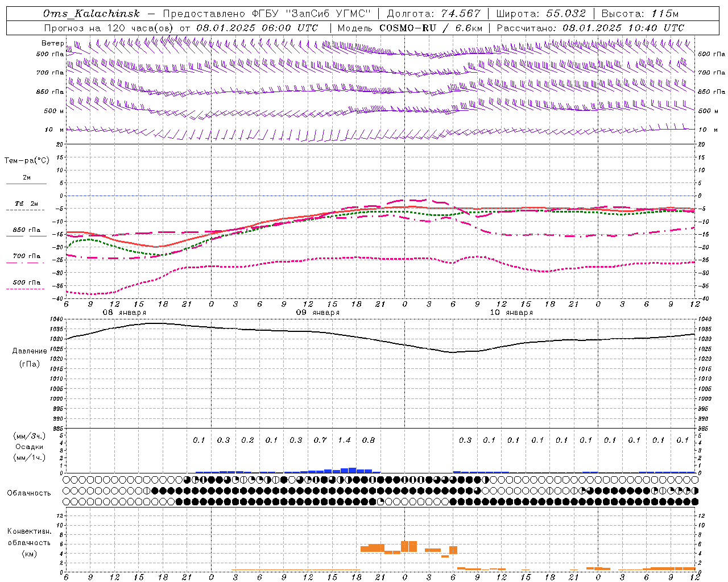
Task: Click the 0.7 precipitation value
Action: tap(320, 440)
